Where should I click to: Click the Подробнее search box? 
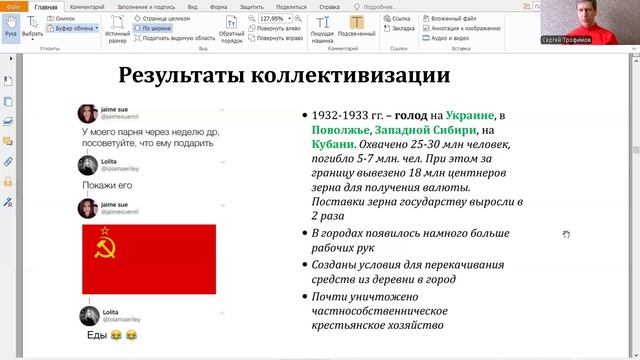point(376,7)
